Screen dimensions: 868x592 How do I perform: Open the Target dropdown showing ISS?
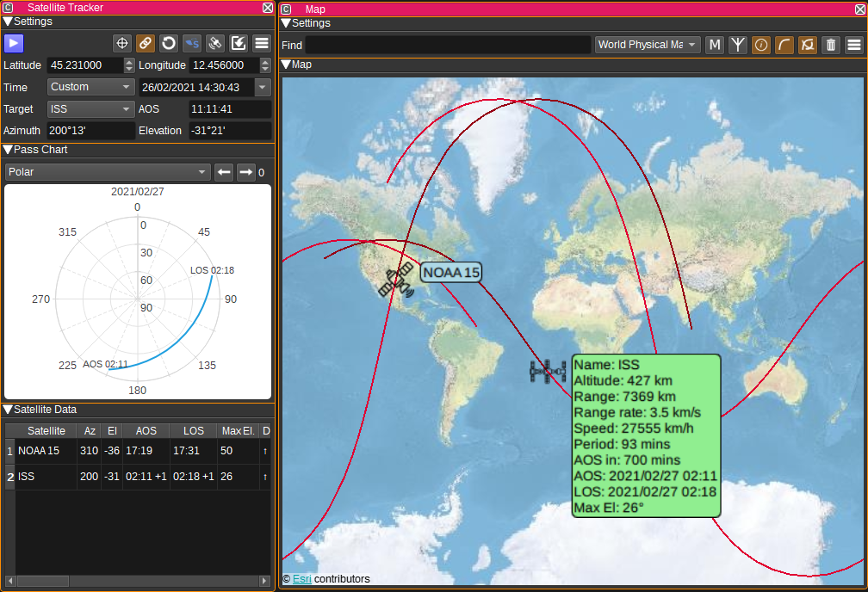pos(90,109)
